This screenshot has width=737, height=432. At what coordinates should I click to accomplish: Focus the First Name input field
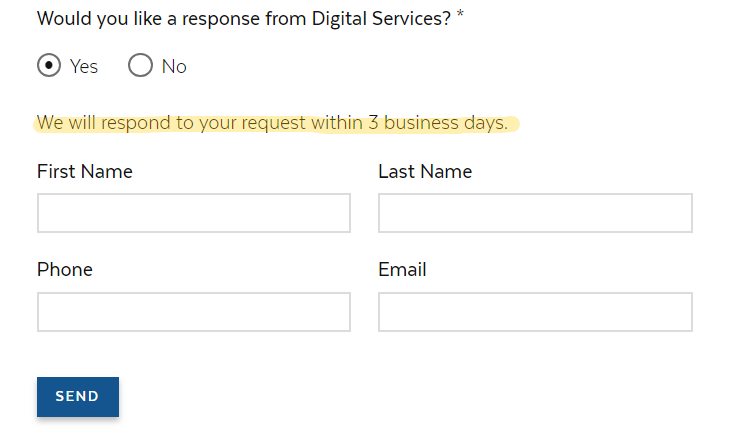click(x=194, y=213)
